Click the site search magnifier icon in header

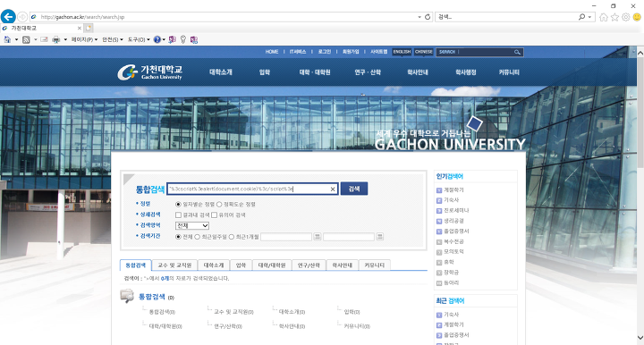[517, 52]
